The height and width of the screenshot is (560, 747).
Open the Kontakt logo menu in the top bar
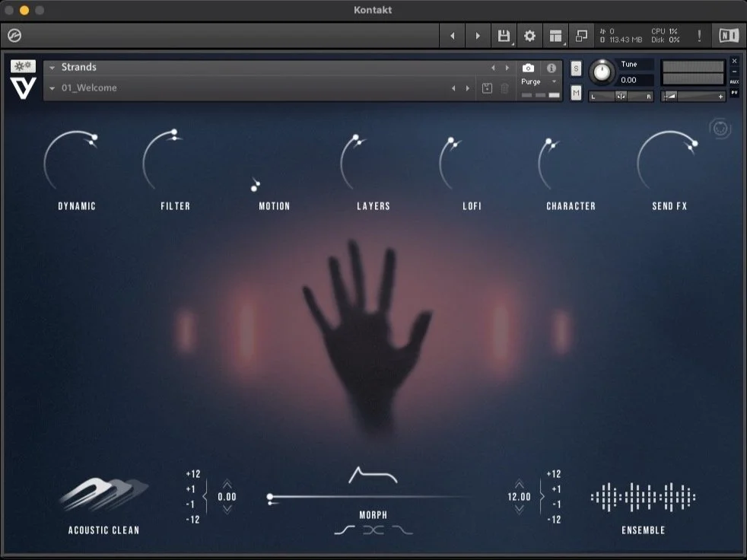pyautogui.click(x=14, y=35)
